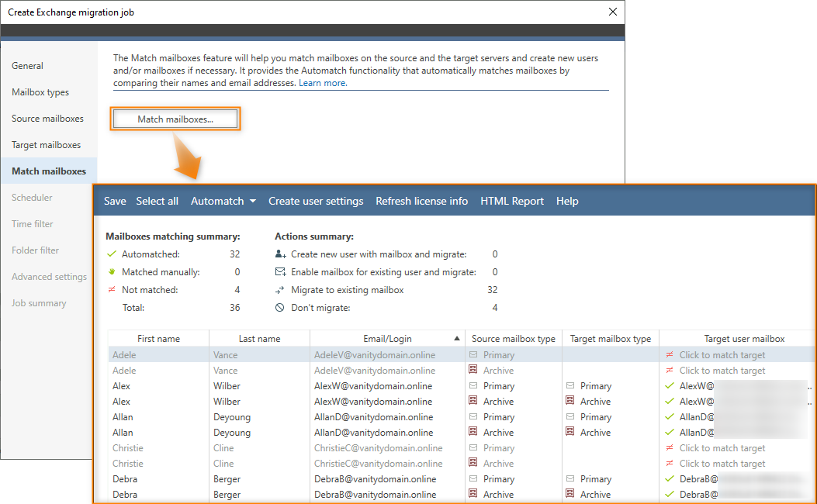The image size is (817, 504).
Task: Open the Automatch dropdown menu
Action: [223, 201]
